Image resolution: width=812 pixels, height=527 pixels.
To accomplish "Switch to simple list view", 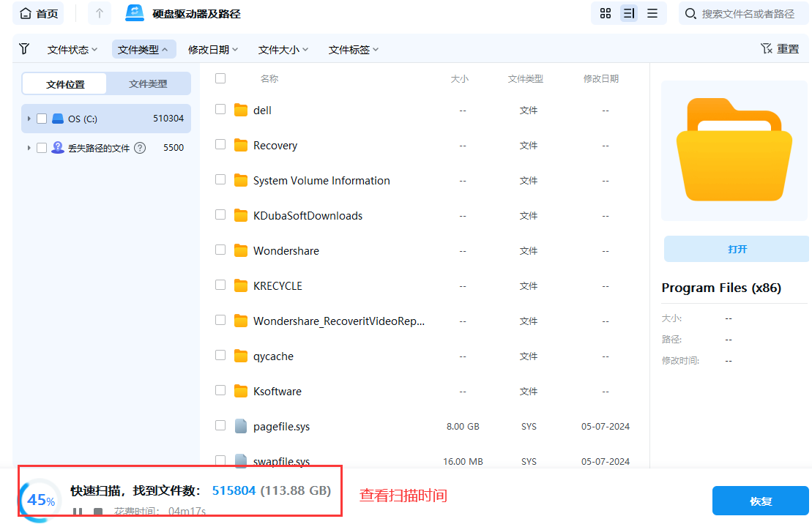I will pyautogui.click(x=652, y=13).
